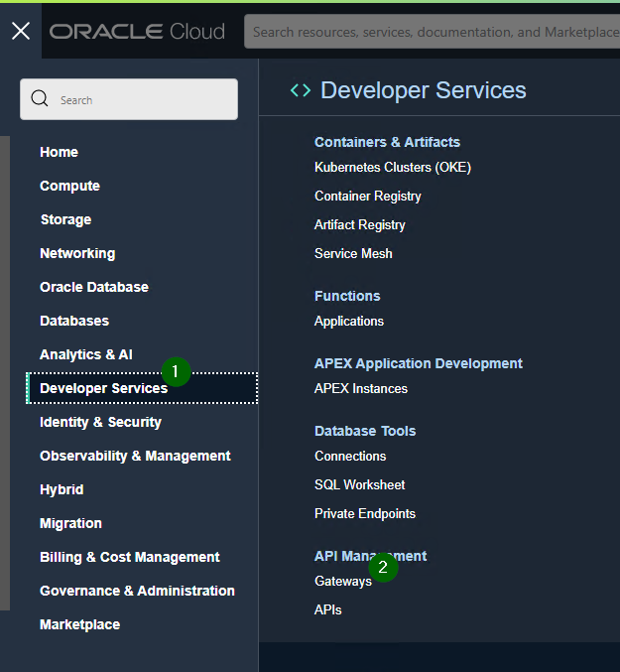
Task: Click the Functions heading
Action: pyautogui.click(x=347, y=296)
